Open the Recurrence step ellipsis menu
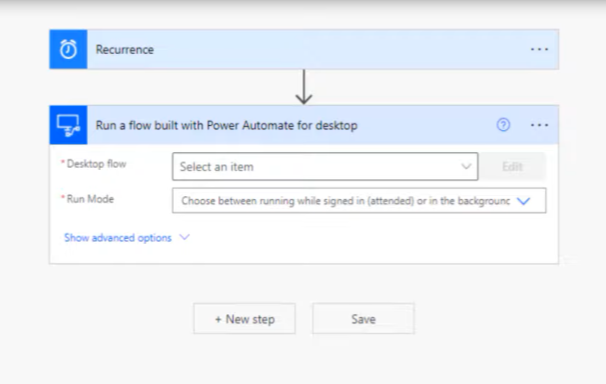The height and width of the screenshot is (384, 606). pos(539,49)
